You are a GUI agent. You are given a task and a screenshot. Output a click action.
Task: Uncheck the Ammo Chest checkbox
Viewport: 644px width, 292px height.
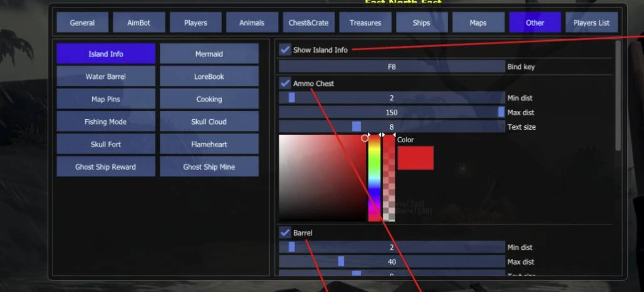tap(285, 83)
